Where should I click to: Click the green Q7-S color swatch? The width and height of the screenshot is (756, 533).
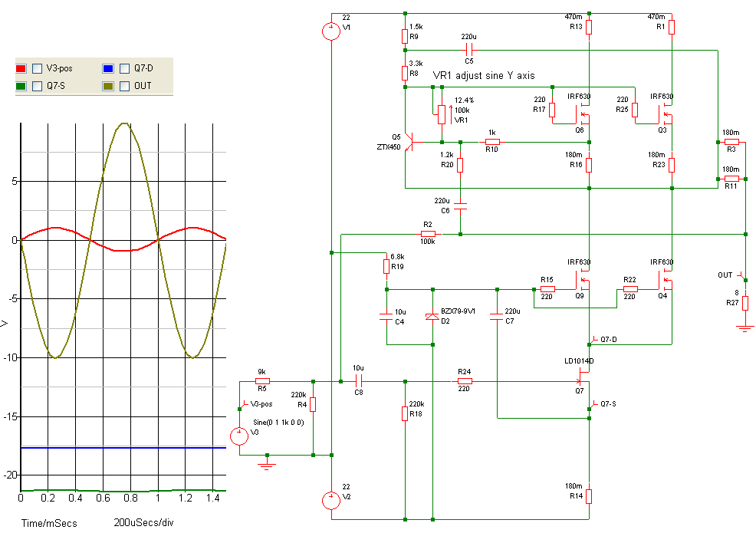21,86
